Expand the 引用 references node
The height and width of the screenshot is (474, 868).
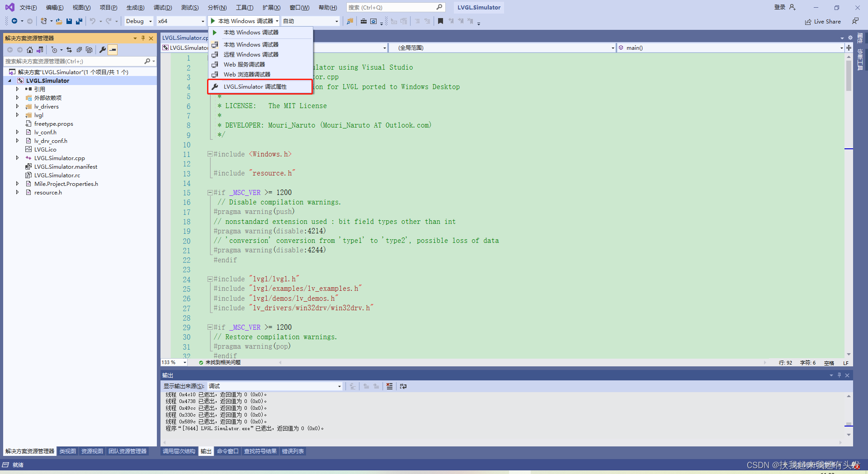17,89
